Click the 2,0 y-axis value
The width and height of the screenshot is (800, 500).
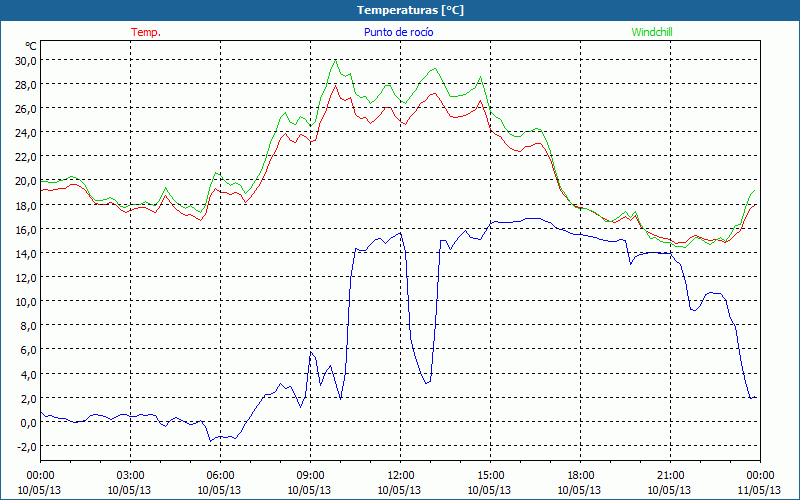click(x=29, y=398)
